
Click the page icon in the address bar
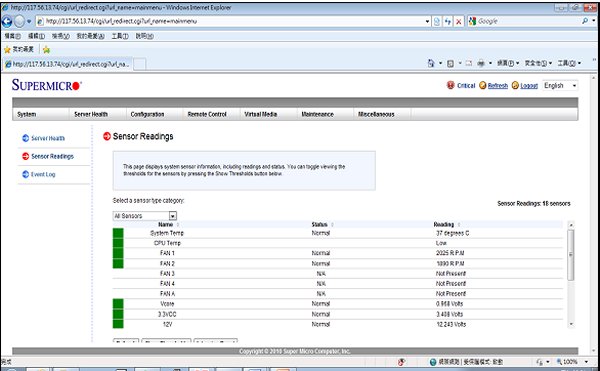40,21
